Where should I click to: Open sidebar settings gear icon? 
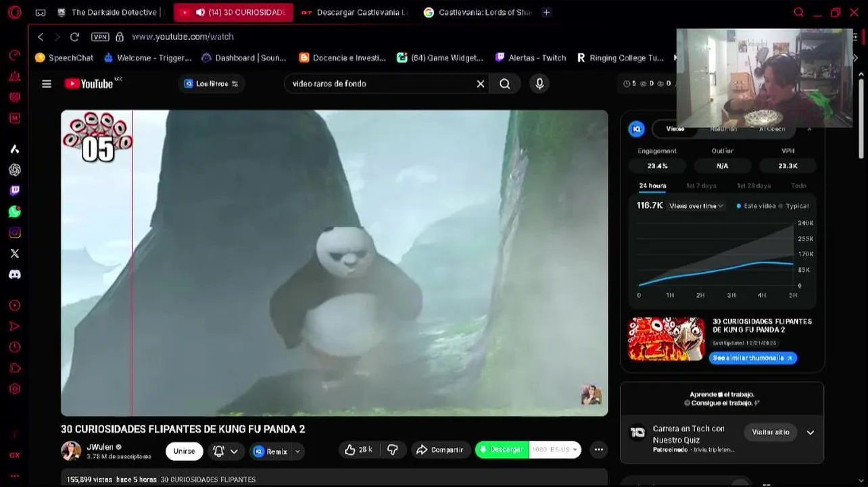click(15, 389)
